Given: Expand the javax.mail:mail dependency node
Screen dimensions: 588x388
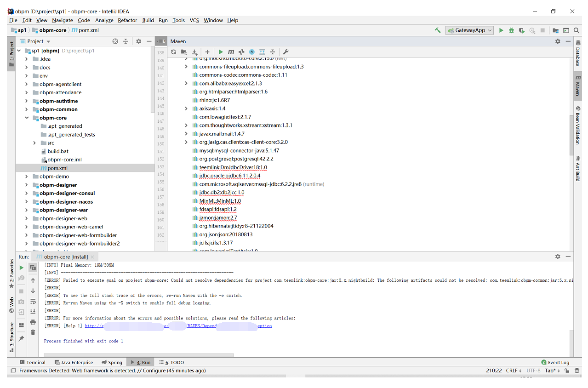Looking at the screenshot, I should coord(186,134).
